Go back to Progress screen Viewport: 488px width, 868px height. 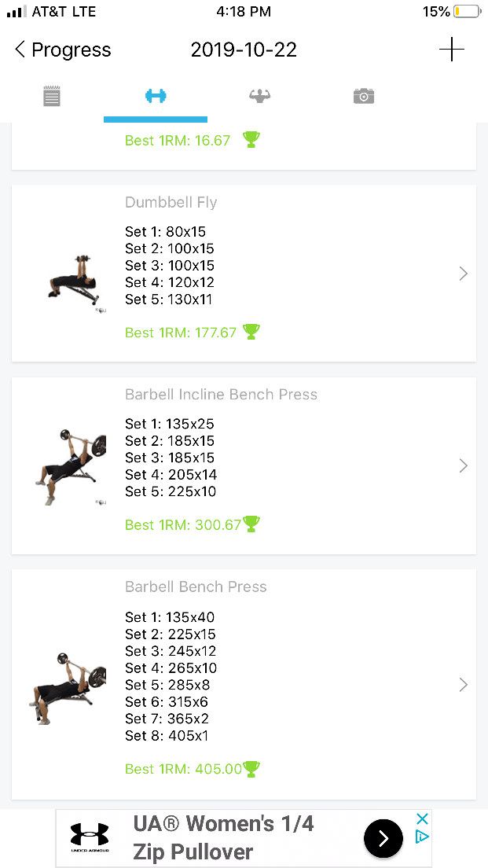[63, 50]
